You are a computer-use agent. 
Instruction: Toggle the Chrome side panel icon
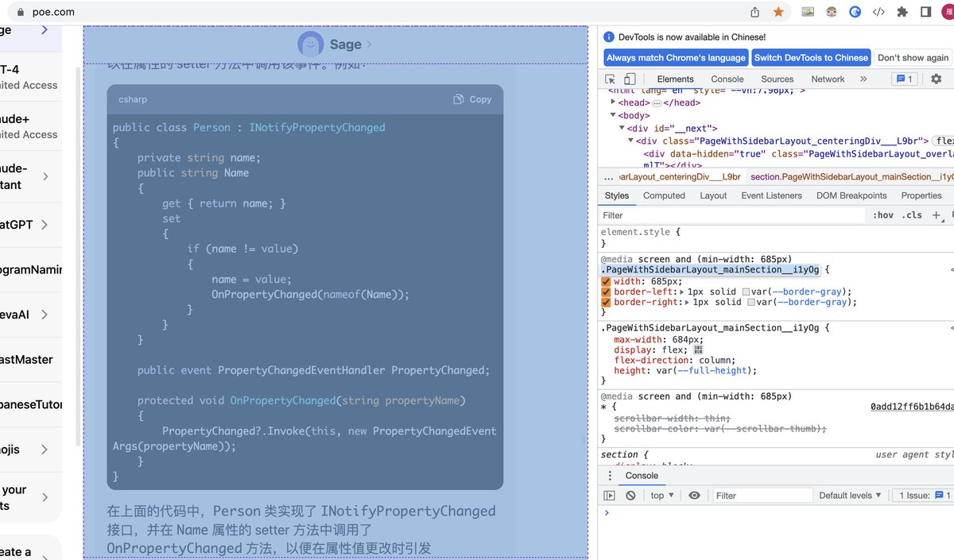pyautogui.click(x=925, y=12)
